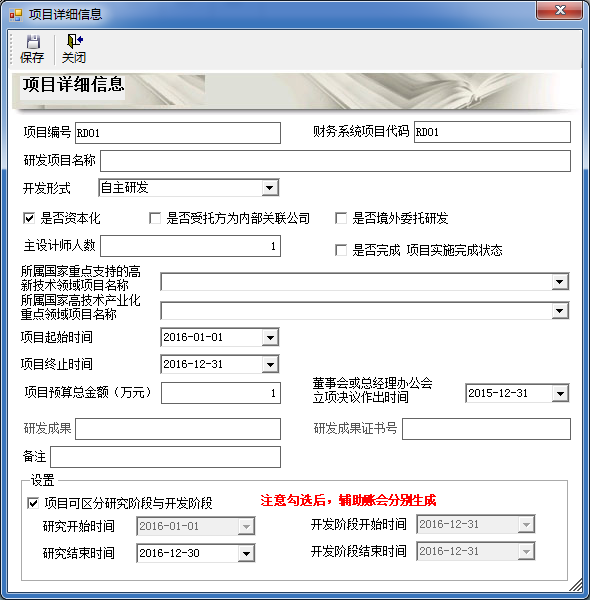The image size is (590, 600).
Task: Click the red 注意勾选后 warning text
Action: pos(348,501)
